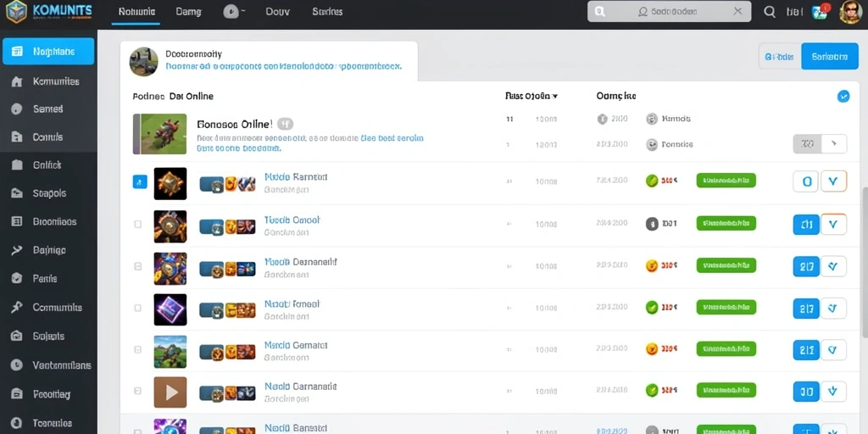
Task: Click the Pants shield icon in sidebar
Action: [x=17, y=278]
